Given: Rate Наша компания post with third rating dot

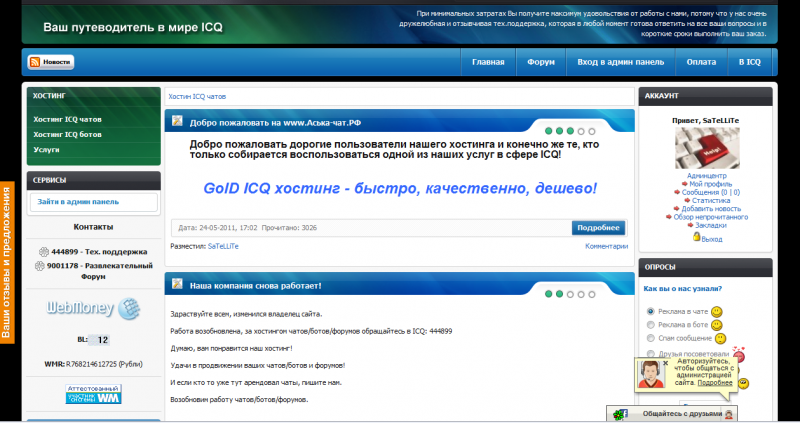Looking at the screenshot, I should click(570, 294).
